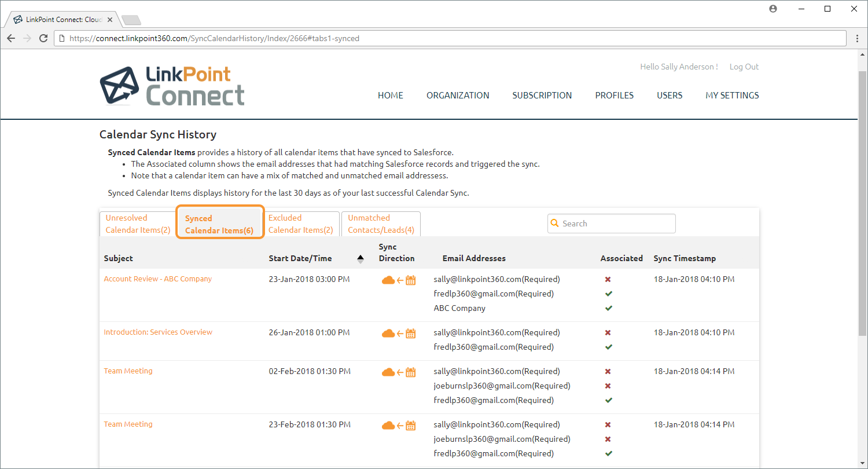Open MY SETTINGS
Image resolution: width=868 pixels, height=469 pixels.
point(732,96)
